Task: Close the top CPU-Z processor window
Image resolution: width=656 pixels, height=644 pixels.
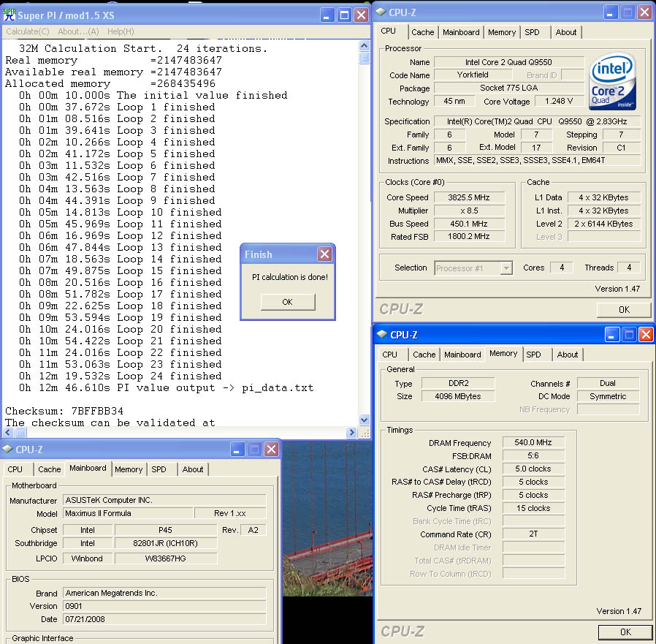Action: pos(645,12)
